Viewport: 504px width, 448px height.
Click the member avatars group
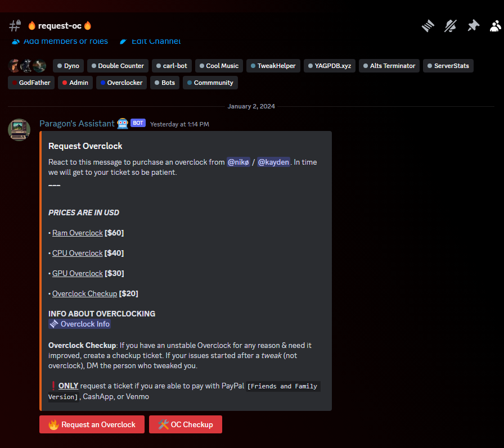[27, 66]
